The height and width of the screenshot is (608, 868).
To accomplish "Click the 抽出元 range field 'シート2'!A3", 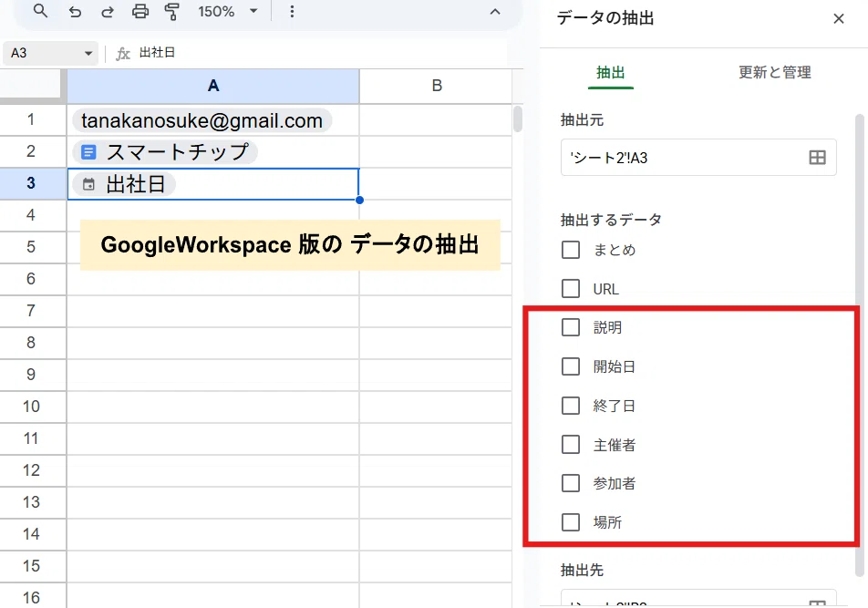I will point(698,158).
